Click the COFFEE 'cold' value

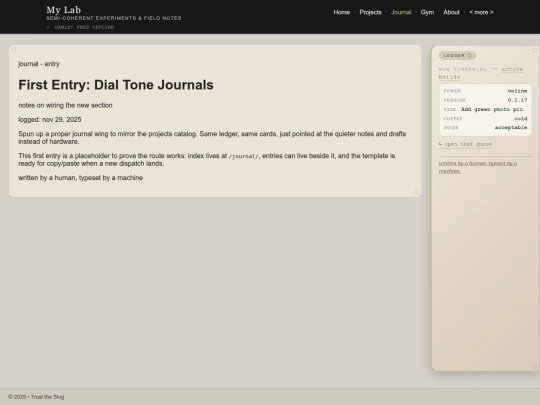click(521, 119)
